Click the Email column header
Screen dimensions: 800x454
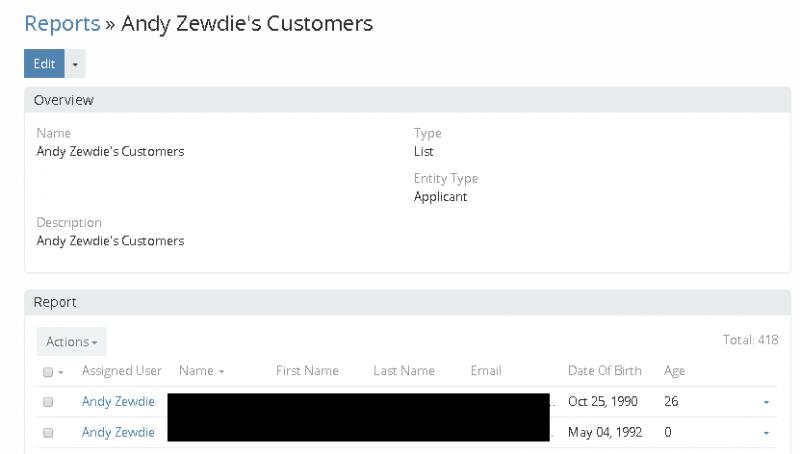(486, 372)
